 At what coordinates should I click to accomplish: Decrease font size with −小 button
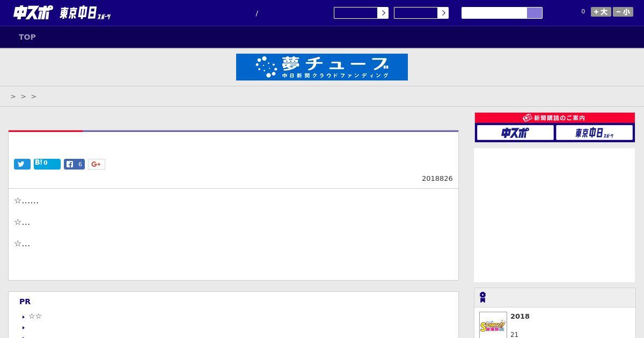623,12
